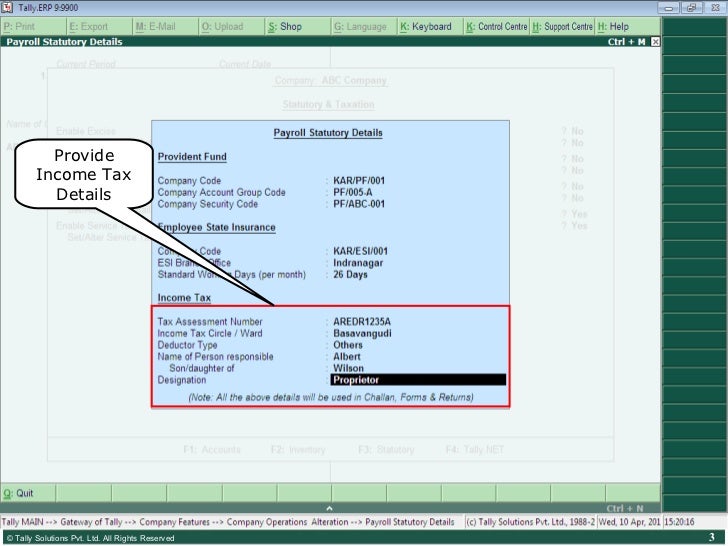Click the Provident Fund section heading
Viewport: 728px width, 546px height.
(x=192, y=157)
